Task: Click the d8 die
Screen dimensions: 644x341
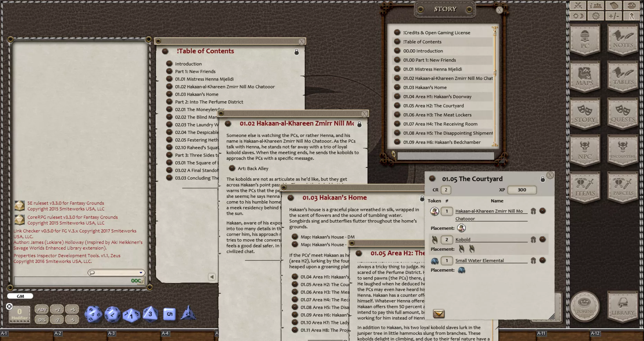Action: pos(150,314)
